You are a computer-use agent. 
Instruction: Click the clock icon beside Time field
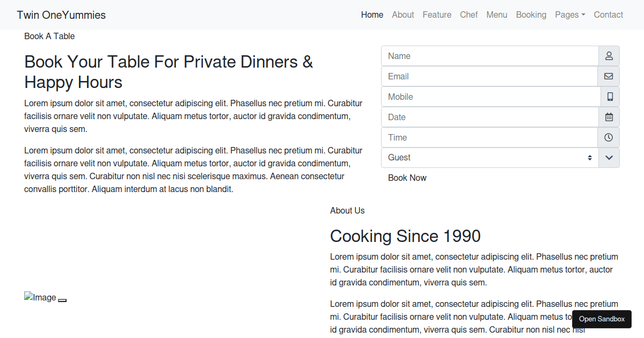[x=609, y=137]
